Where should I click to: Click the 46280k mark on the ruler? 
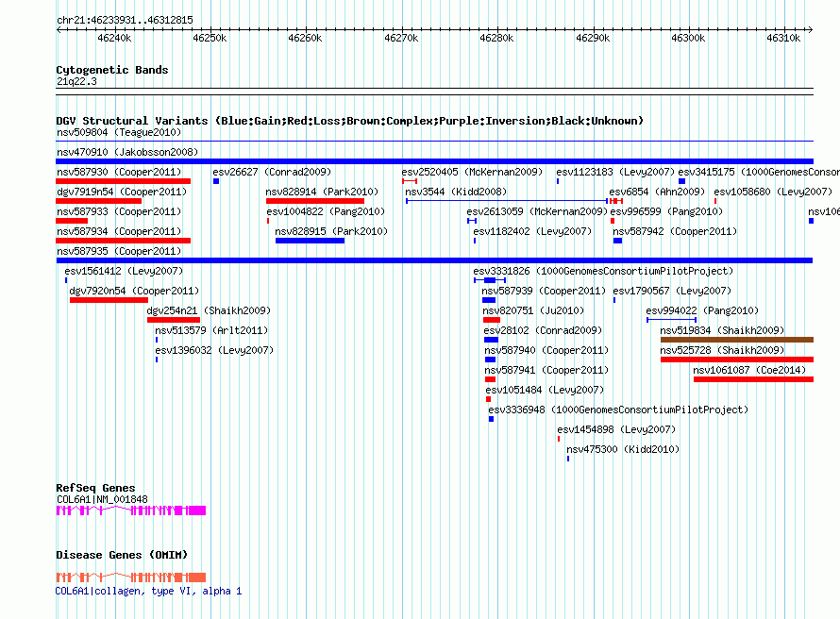(x=496, y=38)
